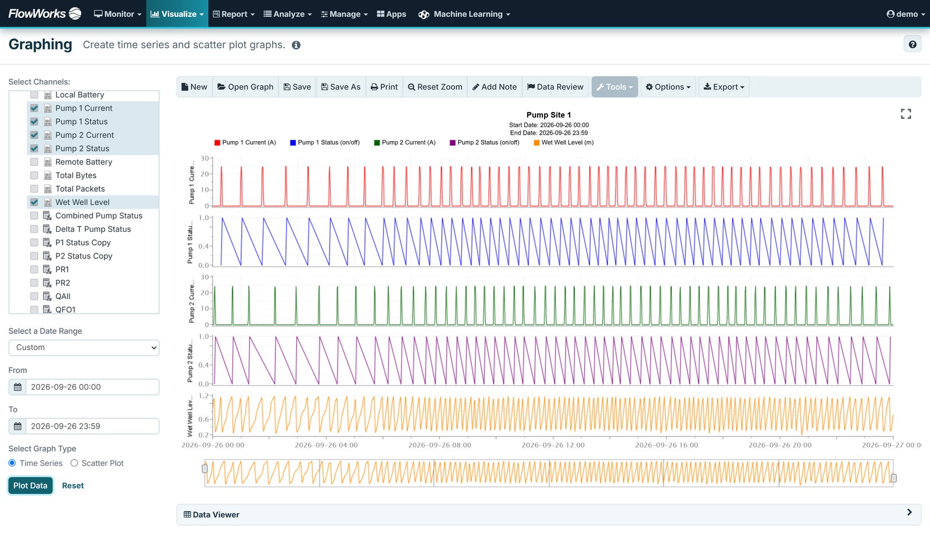Open the demo user menu
The image size is (930, 560).
click(x=906, y=14)
